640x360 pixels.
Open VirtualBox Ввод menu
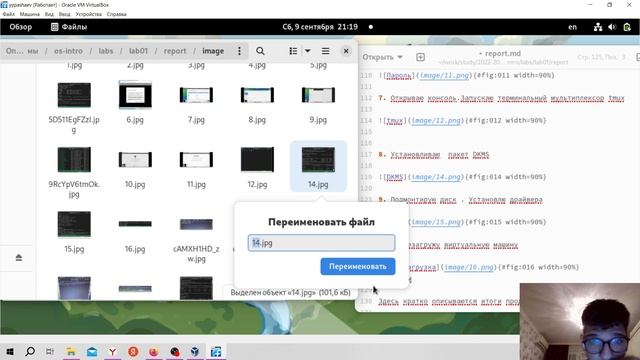tap(64, 14)
